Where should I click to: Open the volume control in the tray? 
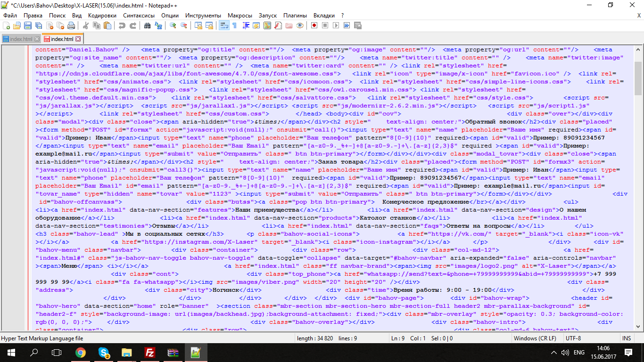(x=565, y=352)
